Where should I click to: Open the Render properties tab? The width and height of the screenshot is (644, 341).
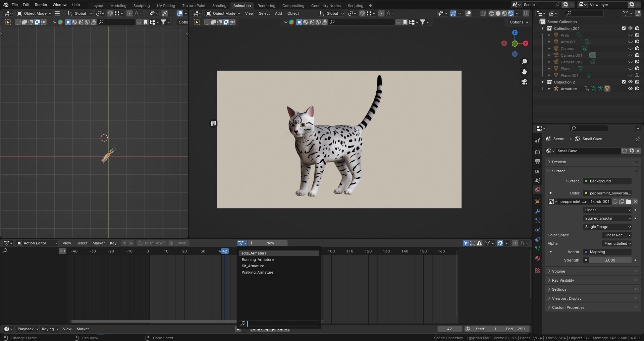538,152
